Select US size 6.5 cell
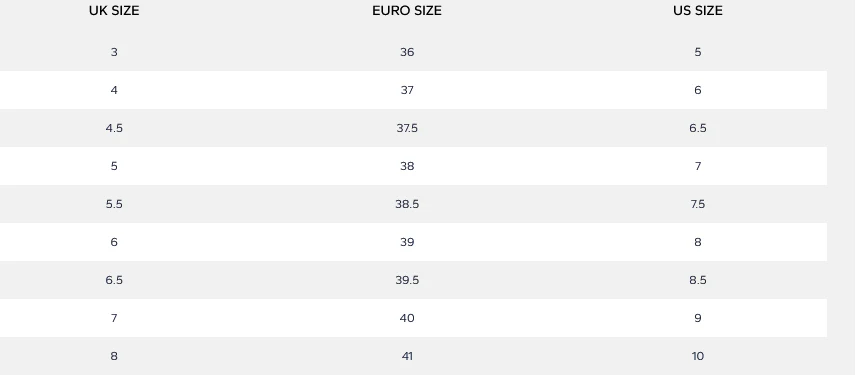This screenshot has width=858, height=375. (698, 128)
